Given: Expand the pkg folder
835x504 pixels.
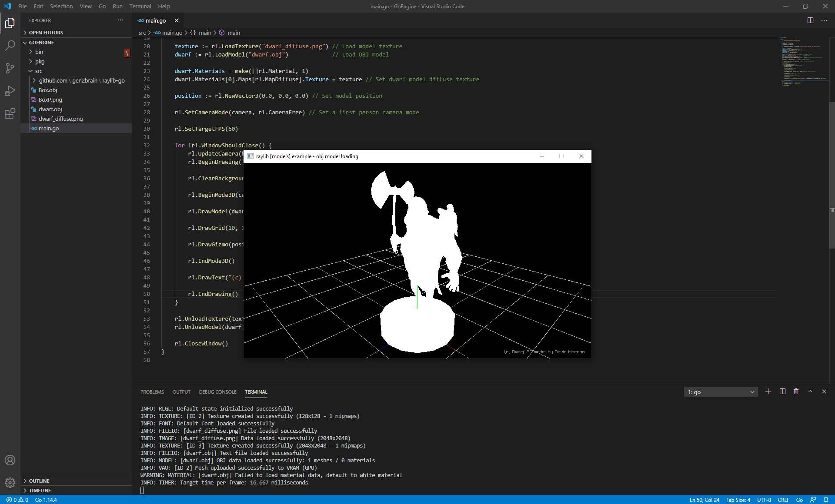Looking at the screenshot, I should [x=76, y=61].
